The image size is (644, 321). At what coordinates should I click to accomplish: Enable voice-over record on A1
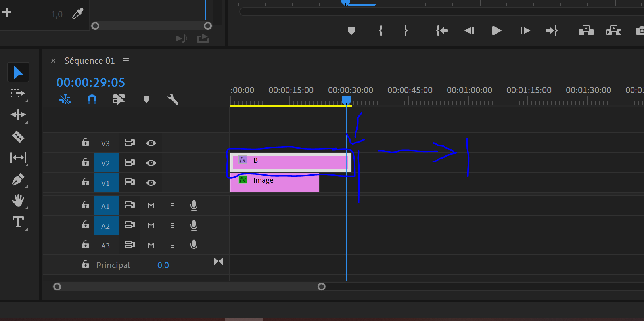[x=194, y=205]
